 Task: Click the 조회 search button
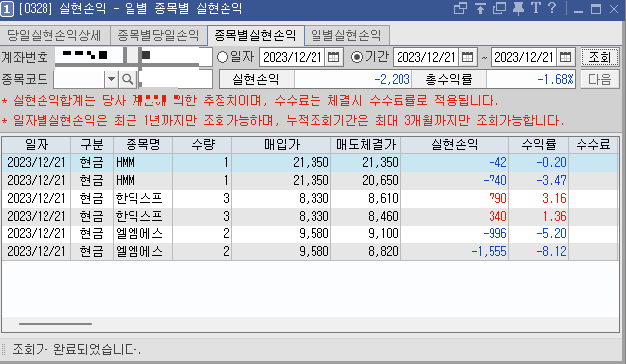(x=599, y=58)
